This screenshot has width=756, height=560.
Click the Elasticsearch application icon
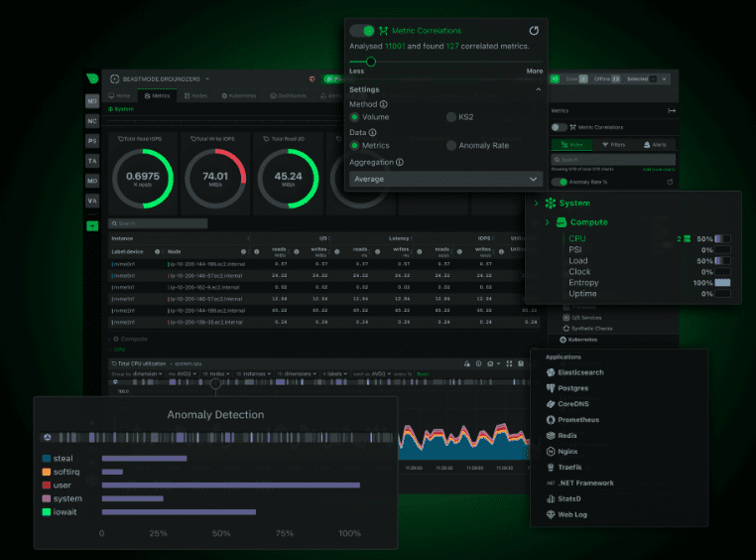pyautogui.click(x=551, y=372)
